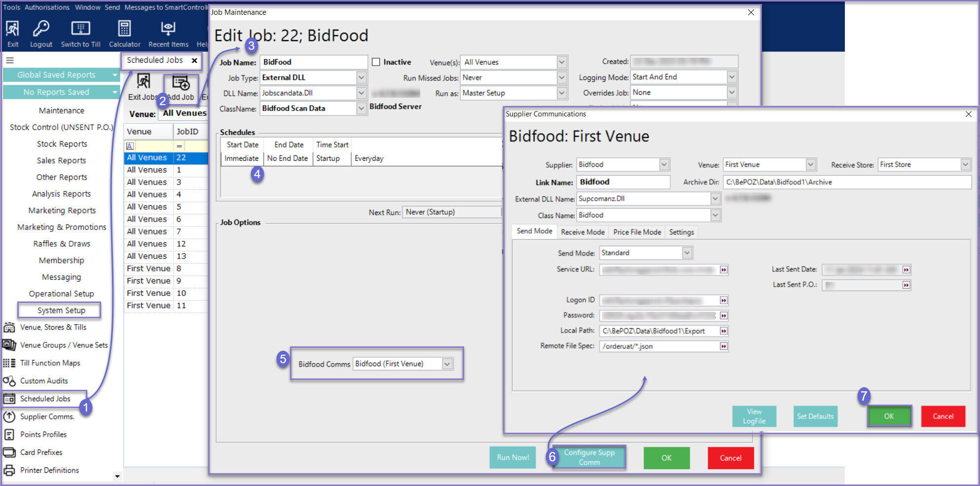Expand the Global Saved Reports dropdown
The width and height of the screenshot is (980, 486).
pyautogui.click(x=115, y=75)
